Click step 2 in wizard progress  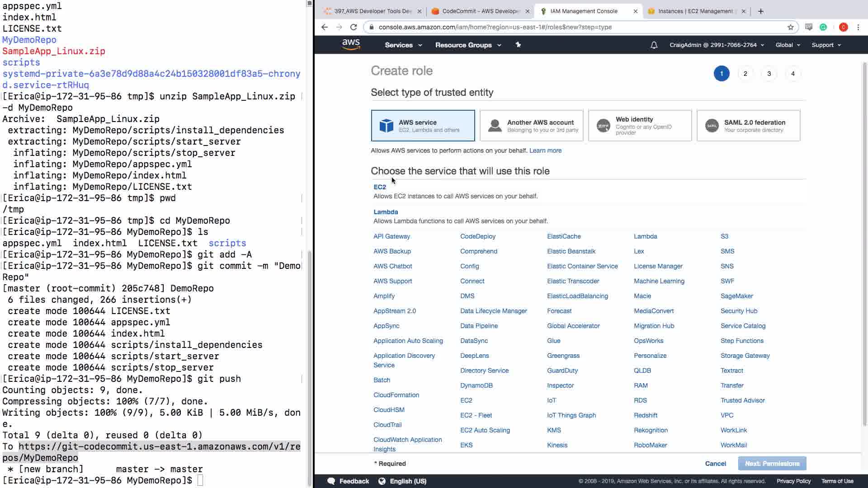click(745, 74)
